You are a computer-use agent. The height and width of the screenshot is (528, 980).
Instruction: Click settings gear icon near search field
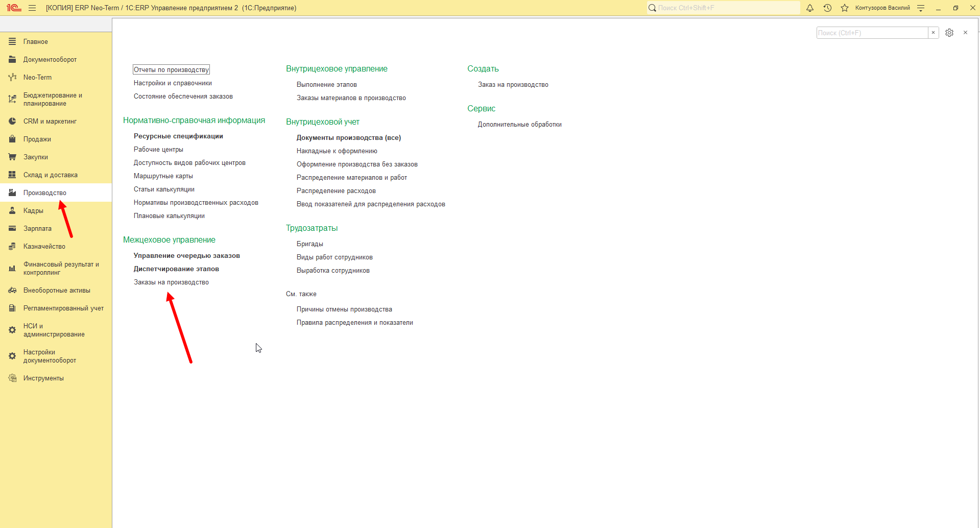949,33
